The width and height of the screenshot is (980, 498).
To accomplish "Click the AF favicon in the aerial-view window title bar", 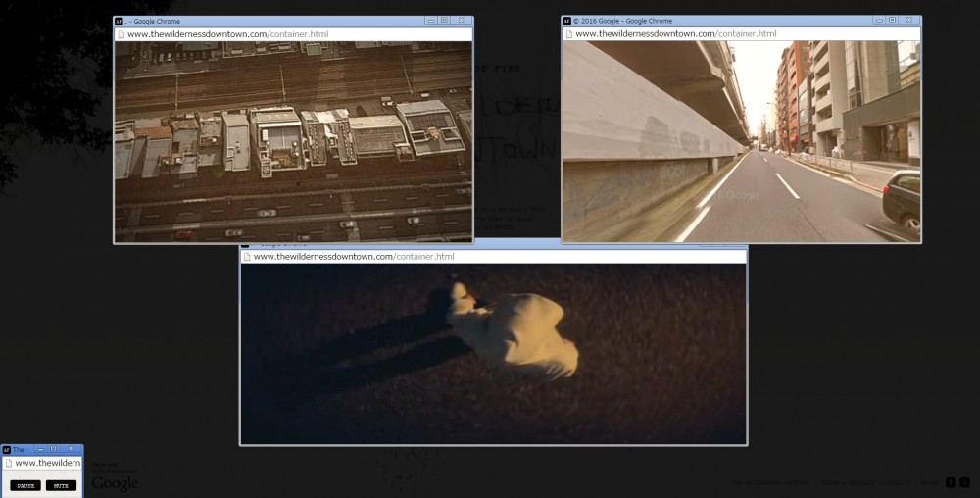I will [119, 22].
